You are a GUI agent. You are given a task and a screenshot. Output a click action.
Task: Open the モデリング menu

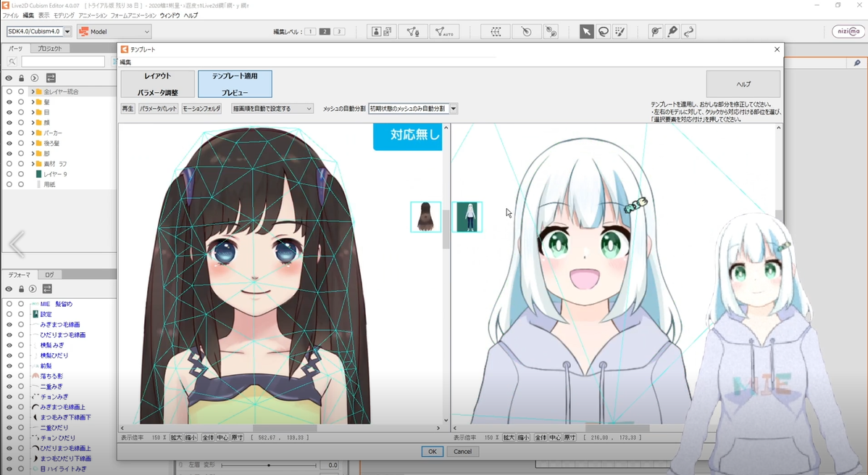[64, 15]
